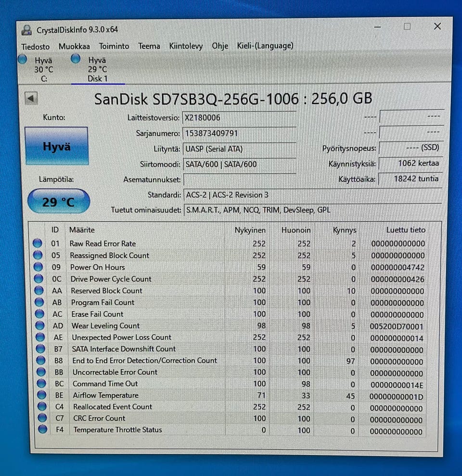Click status orb of Airflow Temperature
Screen dimensions: 462x476
(x=41, y=395)
